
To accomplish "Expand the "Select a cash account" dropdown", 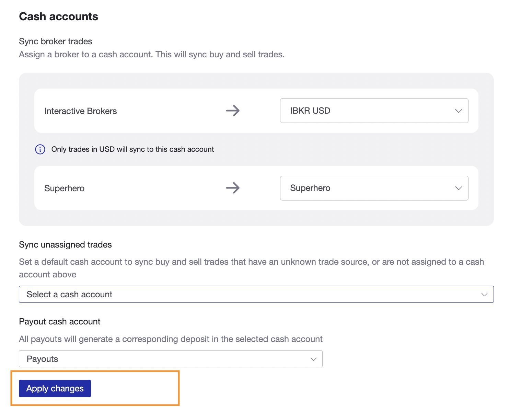I will click(256, 294).
